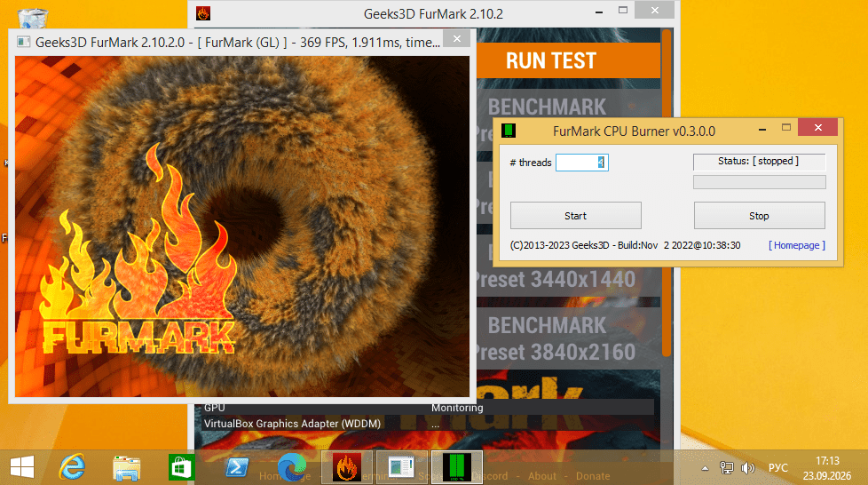Open the volume tray icon
Viewport: 868px width, 485px height.
[x=748, y=468]
